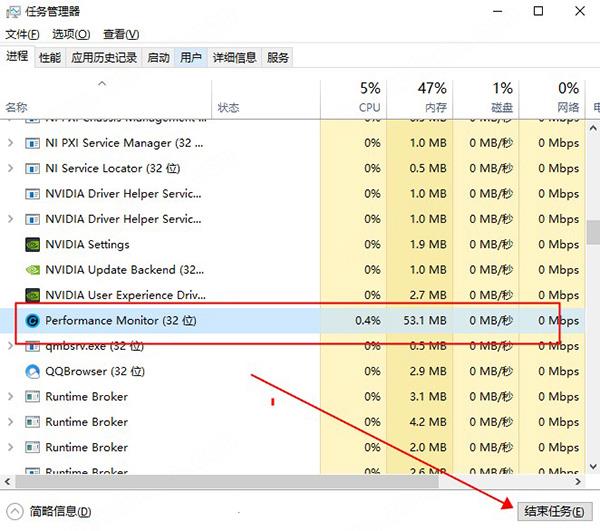
Task: Select the Performance Monitor (32 位) row
Action: [x=292, y=321]
